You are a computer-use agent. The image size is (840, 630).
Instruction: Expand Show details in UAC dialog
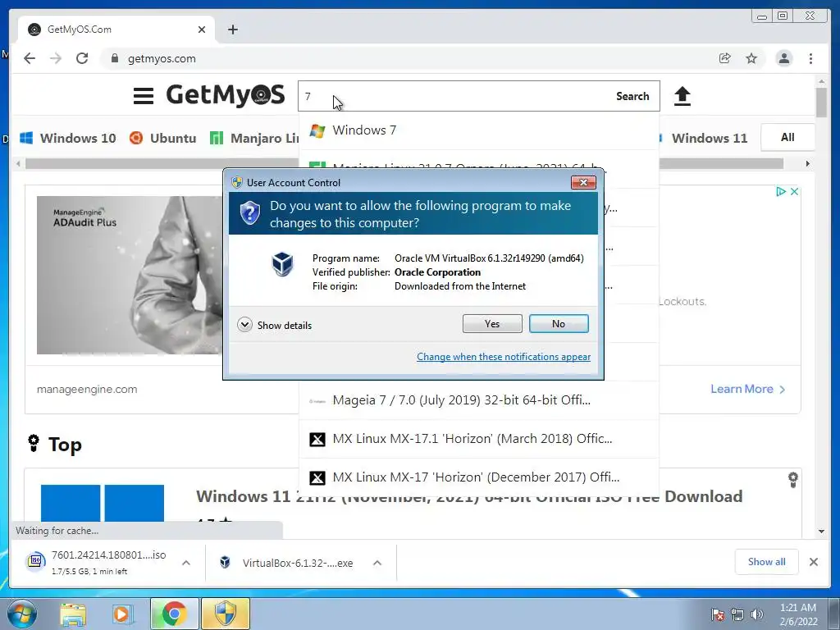click(275, 325)
